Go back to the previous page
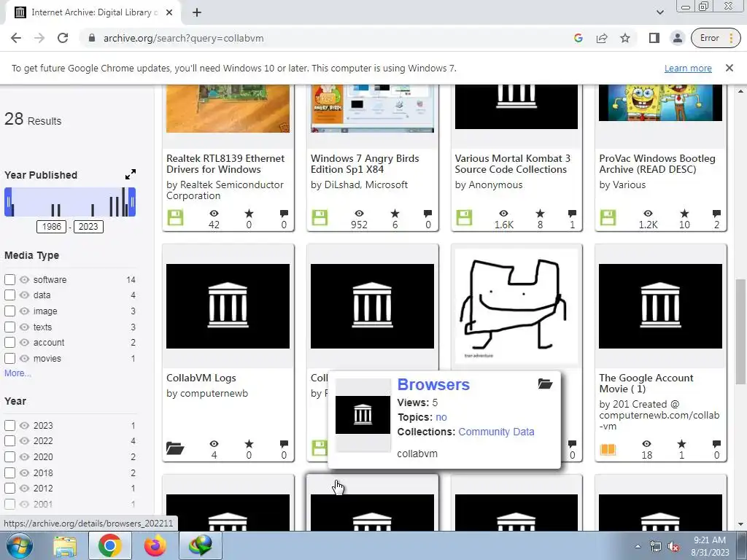The height and width of the screenshot is (560, 747). pos(16,38)
